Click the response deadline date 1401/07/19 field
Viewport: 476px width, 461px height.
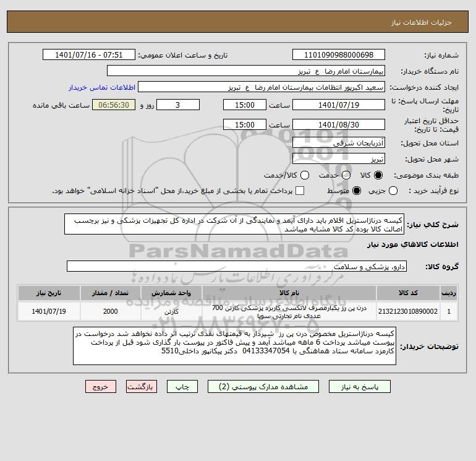tap(339, 105)
